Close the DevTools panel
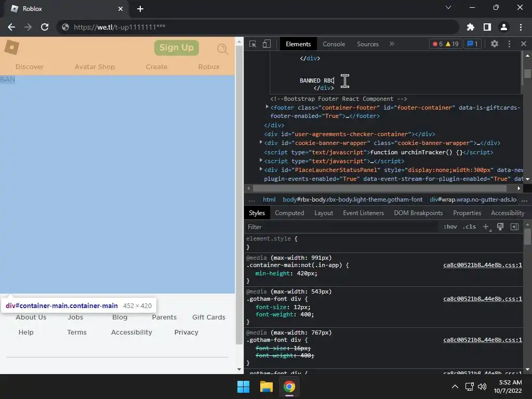This screenshot has width=532, height=399. coord(524,44)
